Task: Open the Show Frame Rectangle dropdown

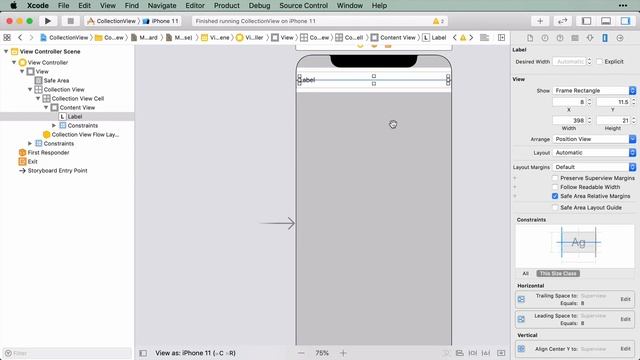Action: pos(594,90)
